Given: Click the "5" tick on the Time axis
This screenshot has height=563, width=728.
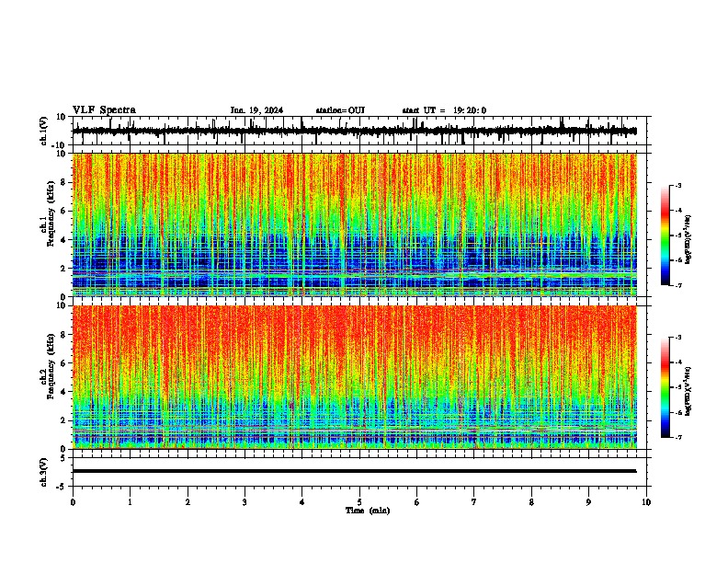Looking at the screenshot, I should [359, 502].
